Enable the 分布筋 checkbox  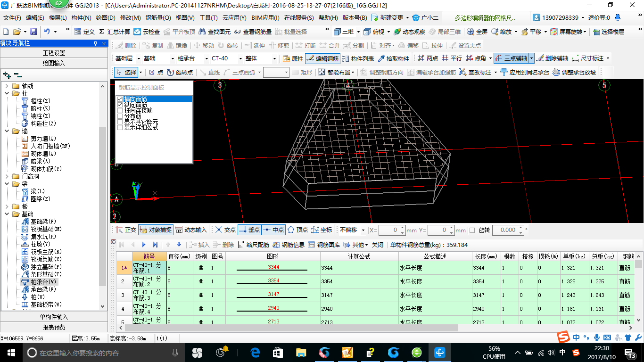click(120, 116)
